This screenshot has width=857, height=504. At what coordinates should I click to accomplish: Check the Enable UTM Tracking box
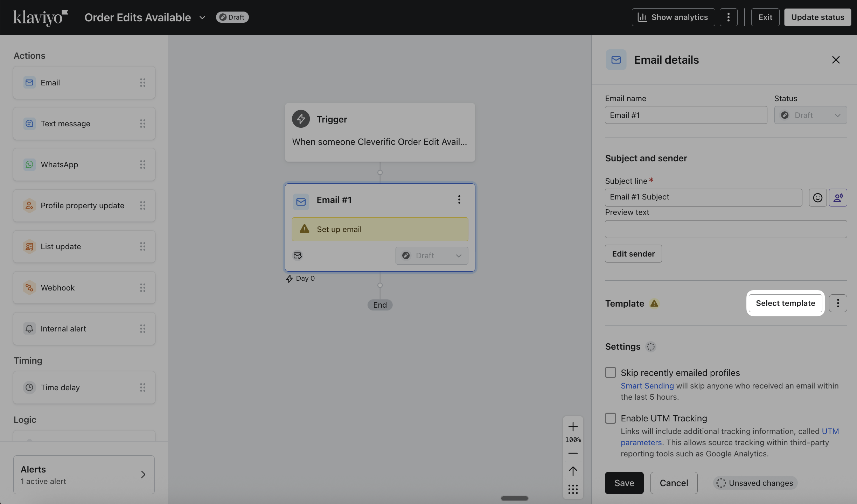(611, 418)
